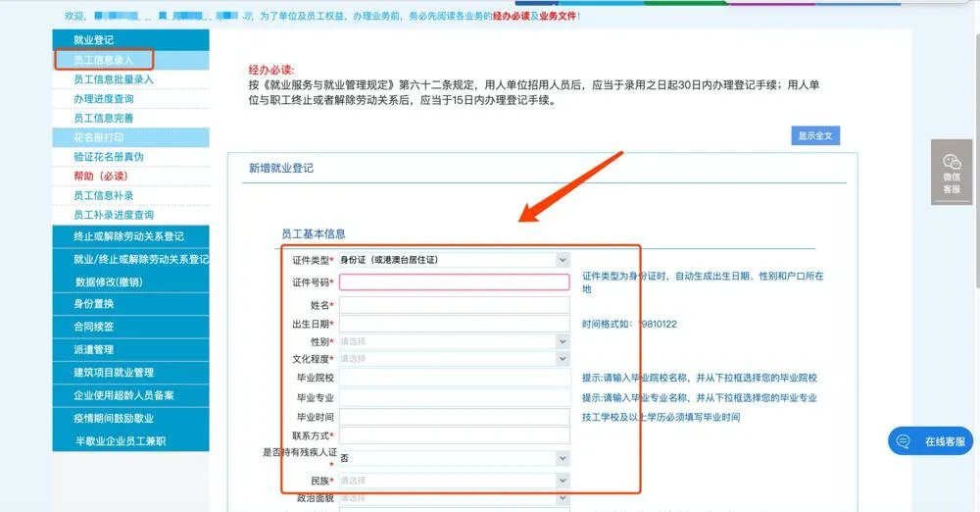Open the 经办必读 link in the welcome banner

(512, 16)
